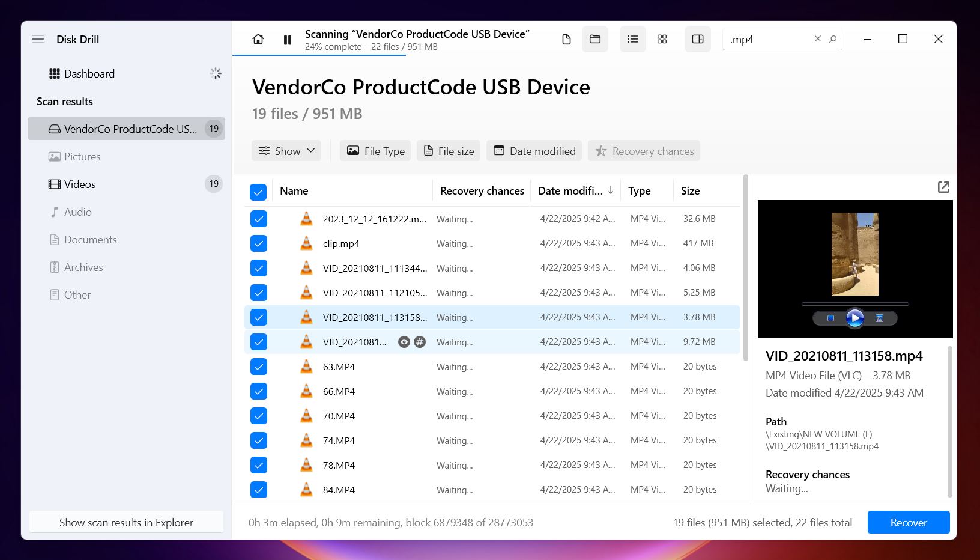980x560 pixels.
Task: Expand the Show filter dropdown
Action: tap(286, 151)
